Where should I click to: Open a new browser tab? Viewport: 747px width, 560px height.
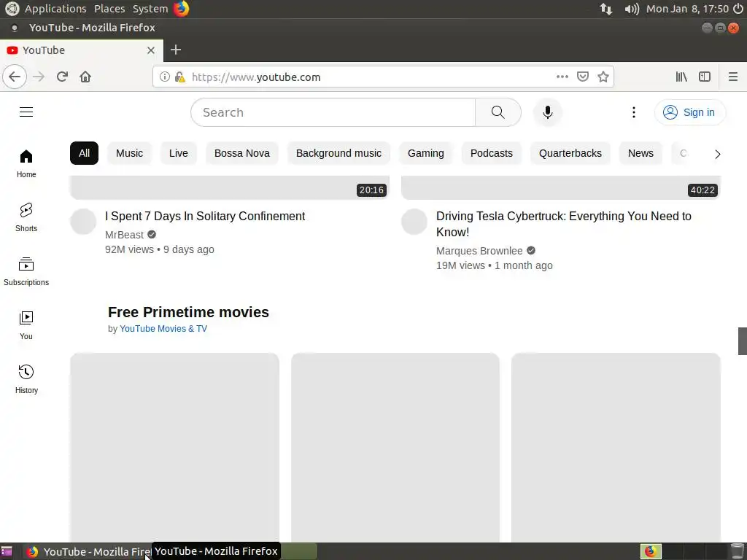176,50
